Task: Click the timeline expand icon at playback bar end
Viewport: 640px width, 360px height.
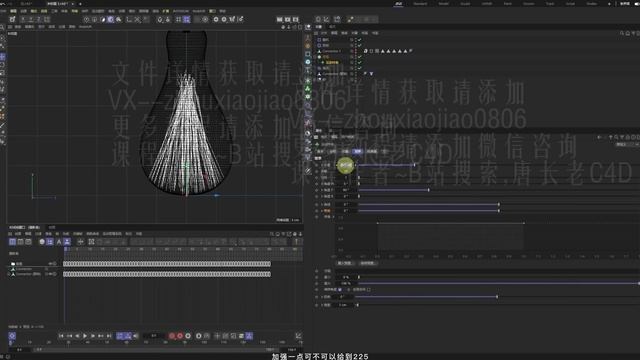Action: tap(298, 336)
